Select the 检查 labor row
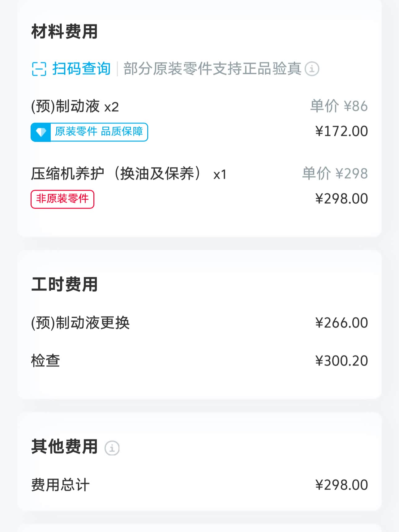The width and height of the screenshot is (399, 532). (45, 361)
